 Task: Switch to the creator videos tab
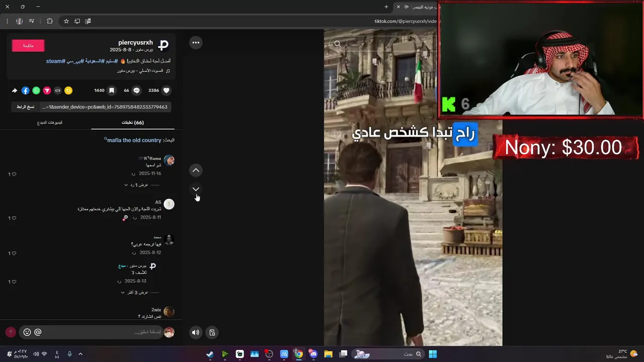49,122
